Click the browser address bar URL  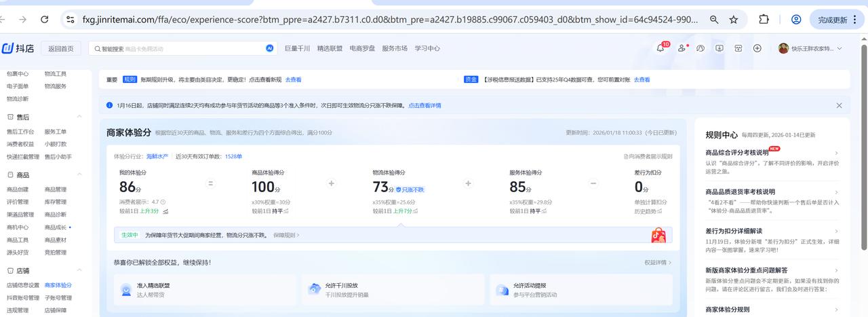(x=390, y=20)
